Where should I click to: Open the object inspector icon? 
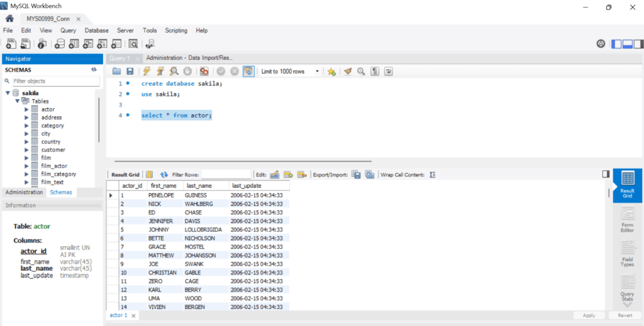(42, 43)
